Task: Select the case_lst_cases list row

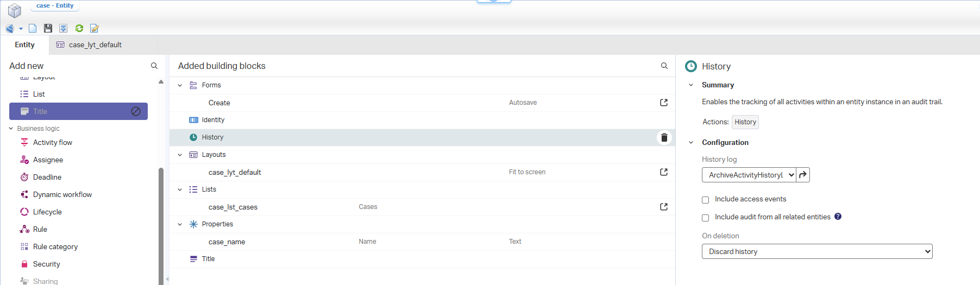Action: (422, 207)
